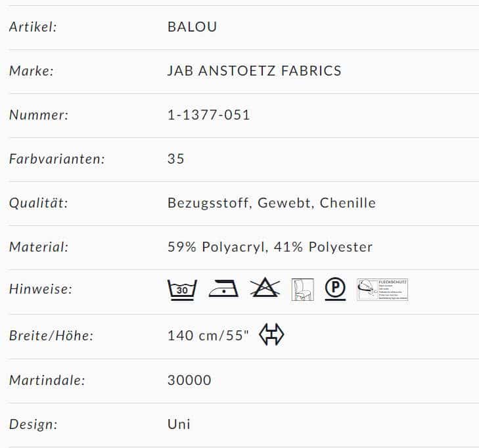Select article number 1-1377-051
Image resolution: width=479 pixels, height=448 pixels.
coord(209,115)
